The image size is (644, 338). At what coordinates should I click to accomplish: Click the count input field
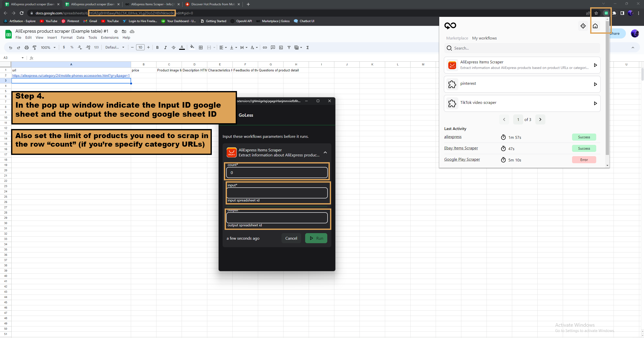(x=277, y=173)
